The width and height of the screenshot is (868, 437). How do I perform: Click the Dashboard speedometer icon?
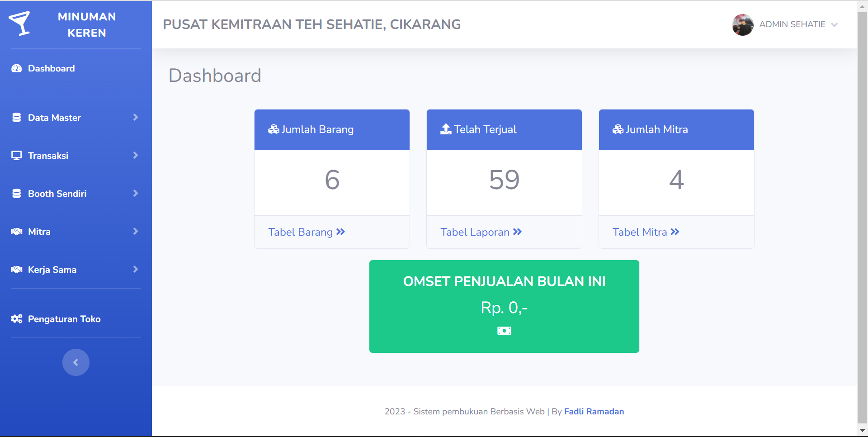pyautogui.click(x=17, y=68)
